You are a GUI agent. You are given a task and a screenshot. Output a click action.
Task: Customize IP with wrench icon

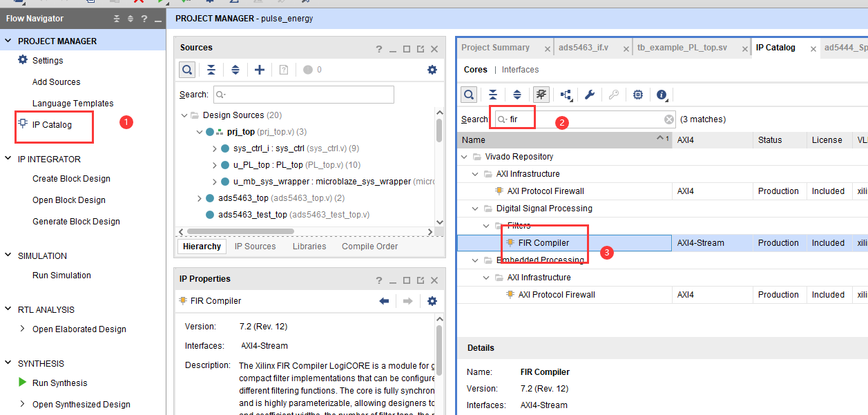[590, 95]
